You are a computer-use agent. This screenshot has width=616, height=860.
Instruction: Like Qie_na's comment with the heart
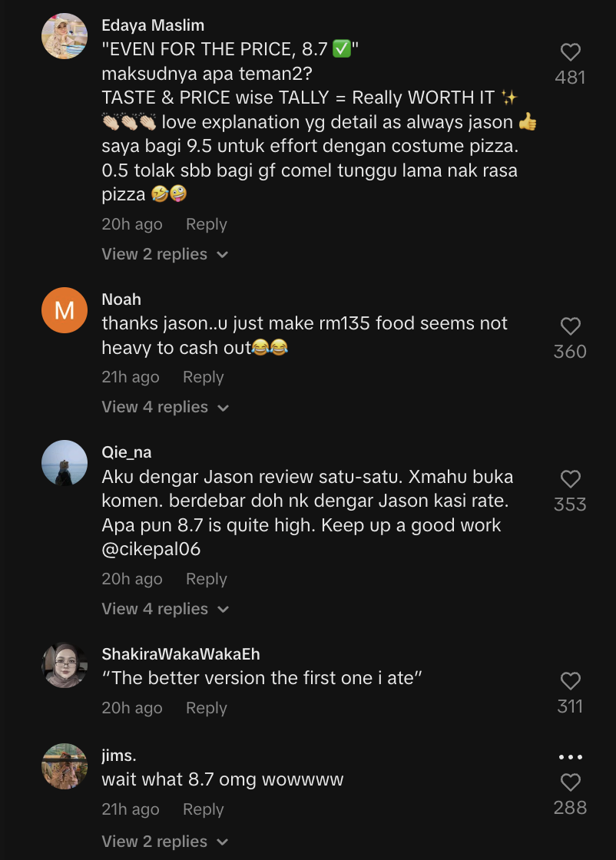pos(570,479)
